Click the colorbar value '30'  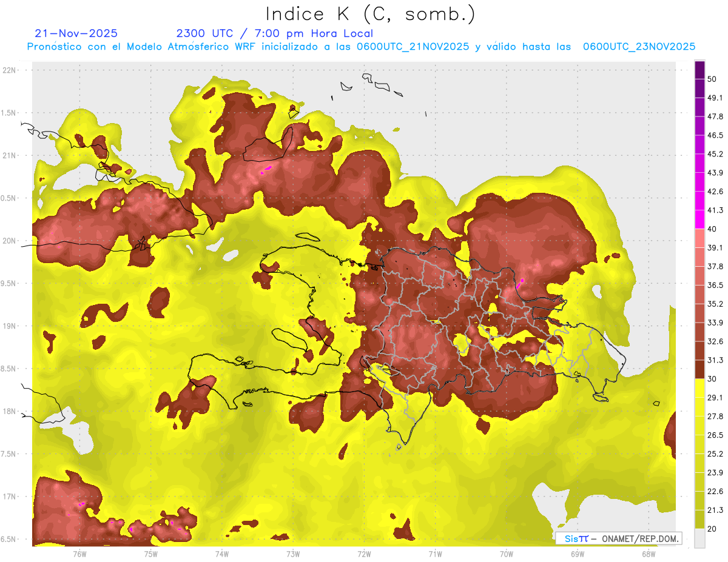click(712, 379)
